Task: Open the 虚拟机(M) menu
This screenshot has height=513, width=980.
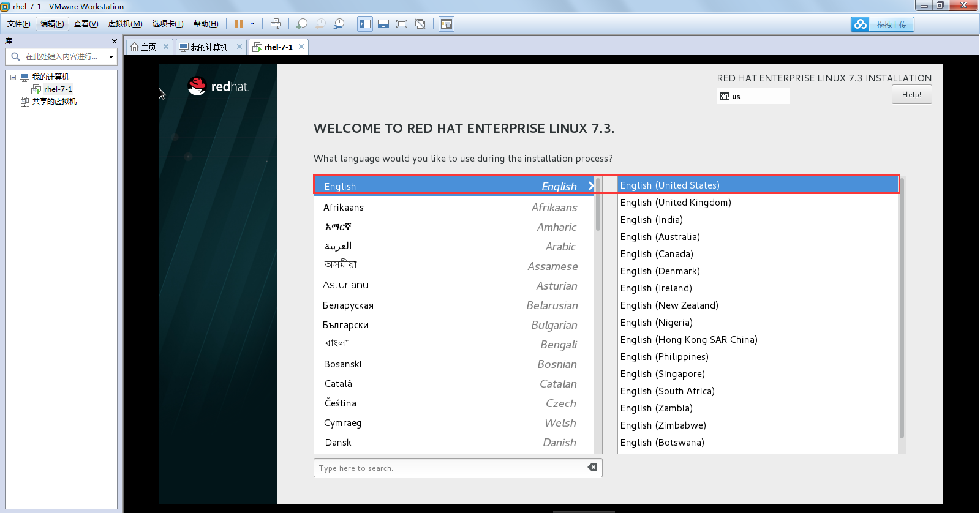Action: 125,24
